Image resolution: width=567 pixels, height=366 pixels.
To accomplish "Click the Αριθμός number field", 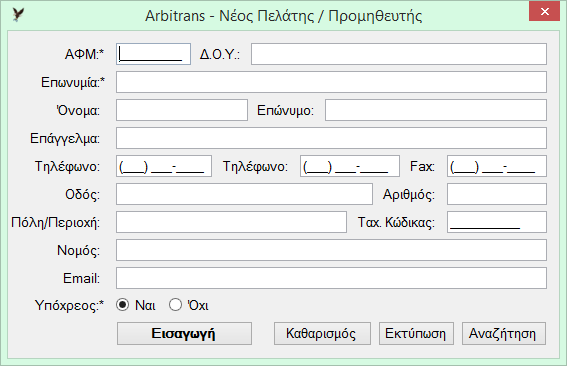I will (497, 194).
